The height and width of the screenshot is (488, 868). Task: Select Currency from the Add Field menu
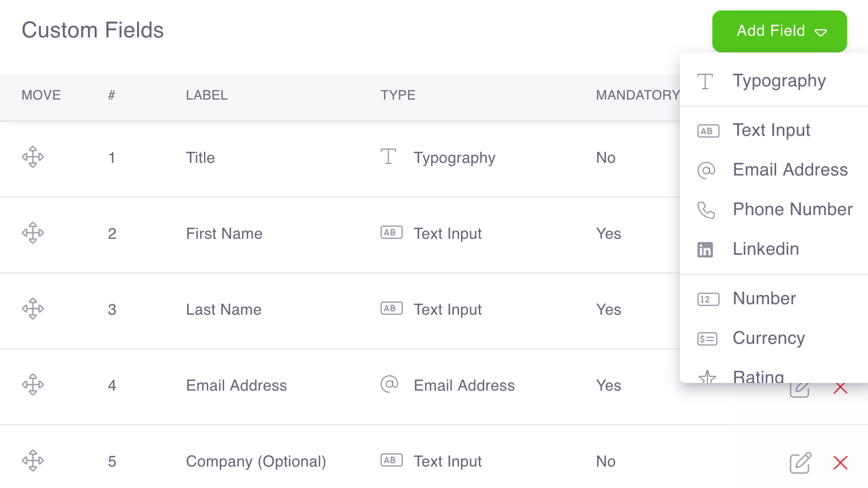point(768,338)
